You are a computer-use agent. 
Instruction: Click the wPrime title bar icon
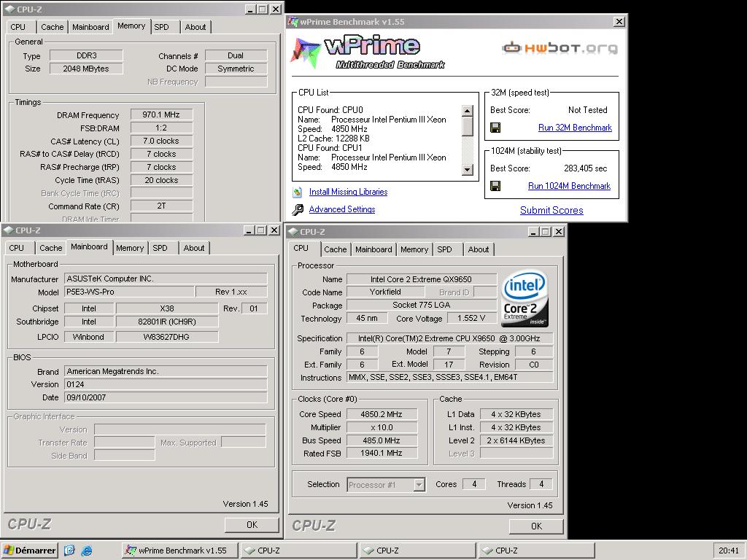tap(293, 22)
